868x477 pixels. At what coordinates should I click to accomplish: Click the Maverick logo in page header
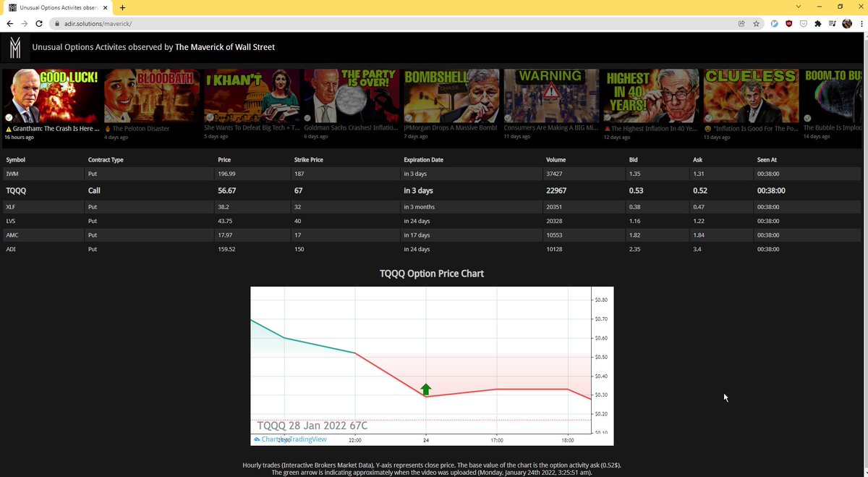tap(15, 48)
